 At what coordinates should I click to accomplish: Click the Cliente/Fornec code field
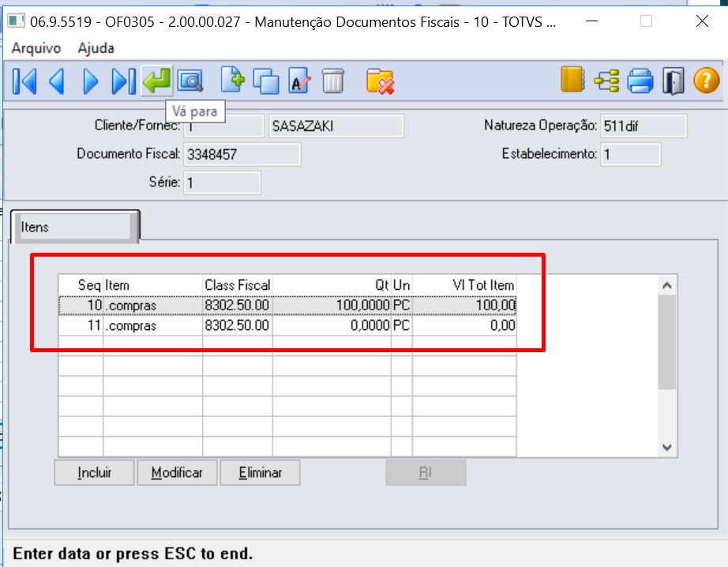(x=224, y=126)
